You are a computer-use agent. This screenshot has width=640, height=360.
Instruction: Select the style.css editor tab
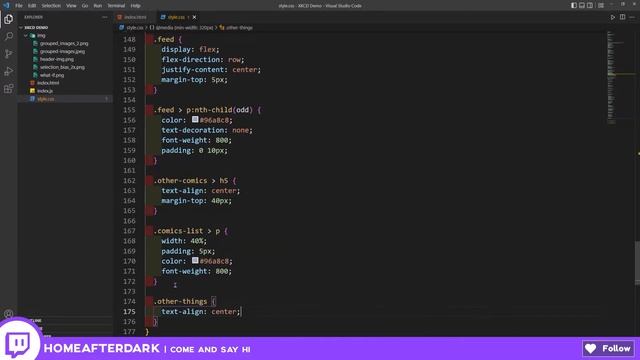(x=176, y=17)
